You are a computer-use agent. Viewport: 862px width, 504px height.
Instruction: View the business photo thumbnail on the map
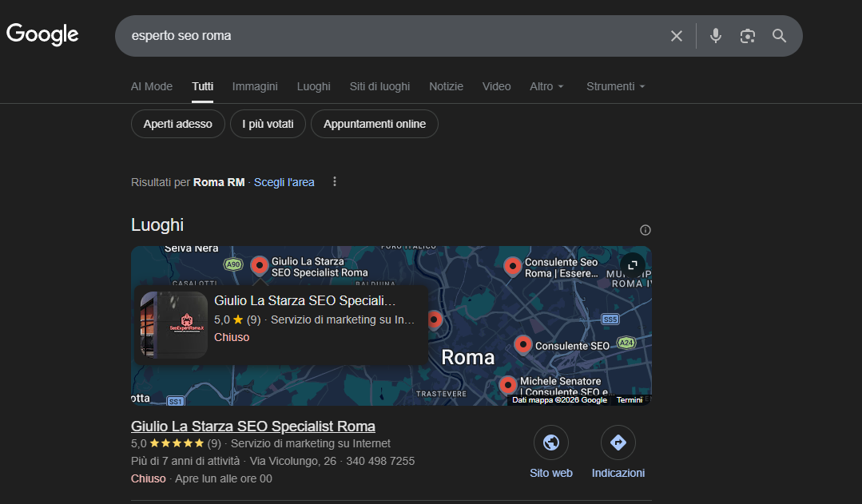coord(173,319)
